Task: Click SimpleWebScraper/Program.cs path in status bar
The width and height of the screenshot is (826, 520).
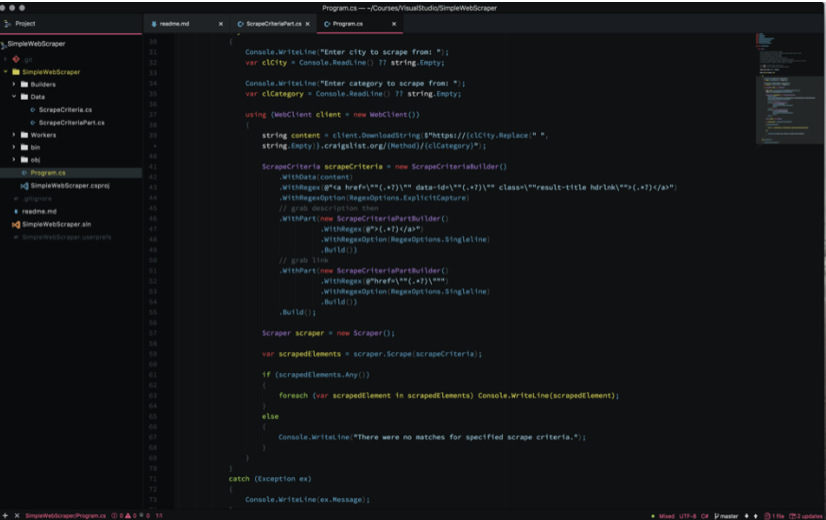Action: click(65, 516)
